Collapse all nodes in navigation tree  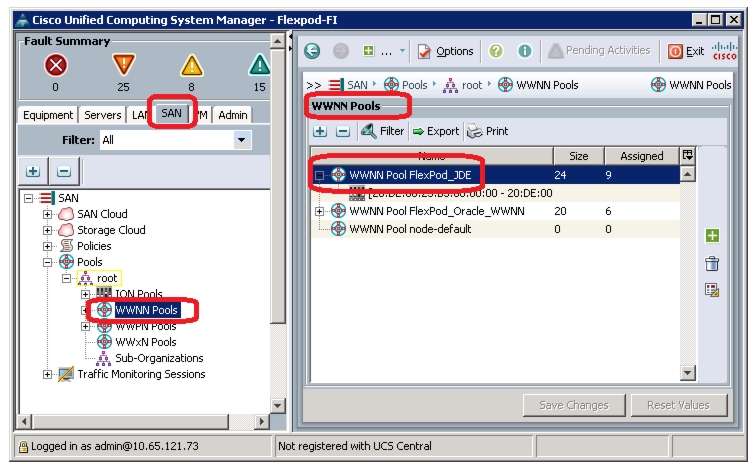pos(64,171)
